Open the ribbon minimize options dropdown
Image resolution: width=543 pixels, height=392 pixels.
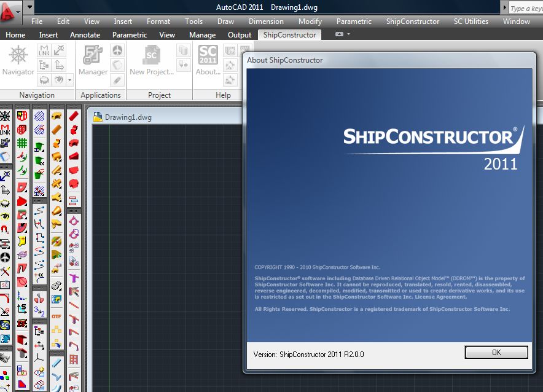point(348,34)
